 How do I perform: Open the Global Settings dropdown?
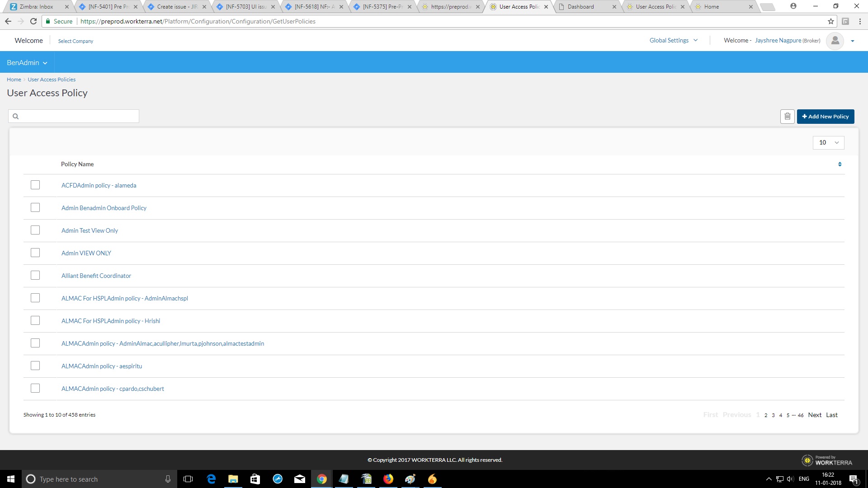point(673,41)
